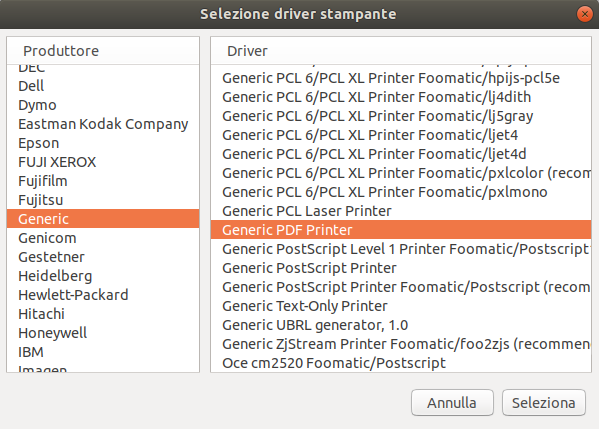Screen dimensions: 599x429
Task: Select Eastman Kodak Company entry
Action: point(103,124)
